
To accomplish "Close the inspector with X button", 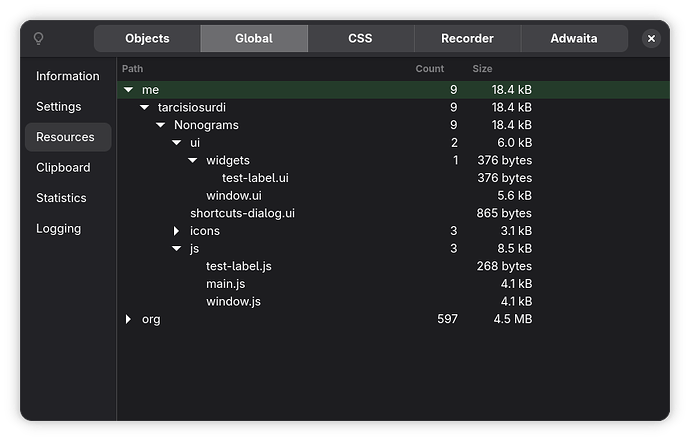I will (x=651, y=39).
